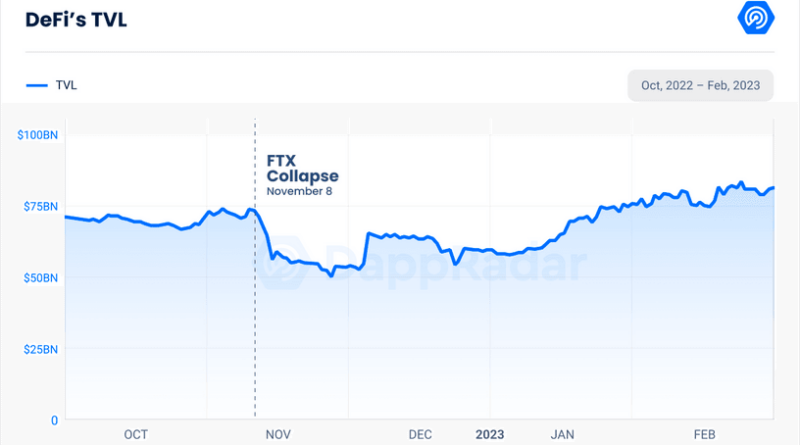Click the DappRadar logo icon
The image size is (800, 445).
(x=752, y=17)
